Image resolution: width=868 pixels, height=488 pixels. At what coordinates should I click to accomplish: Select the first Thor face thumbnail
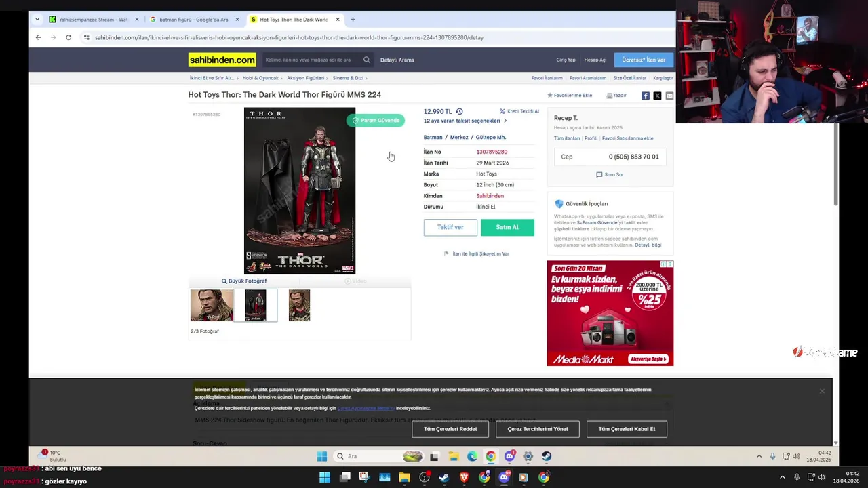pyautogui.click(x=212, y=305)
